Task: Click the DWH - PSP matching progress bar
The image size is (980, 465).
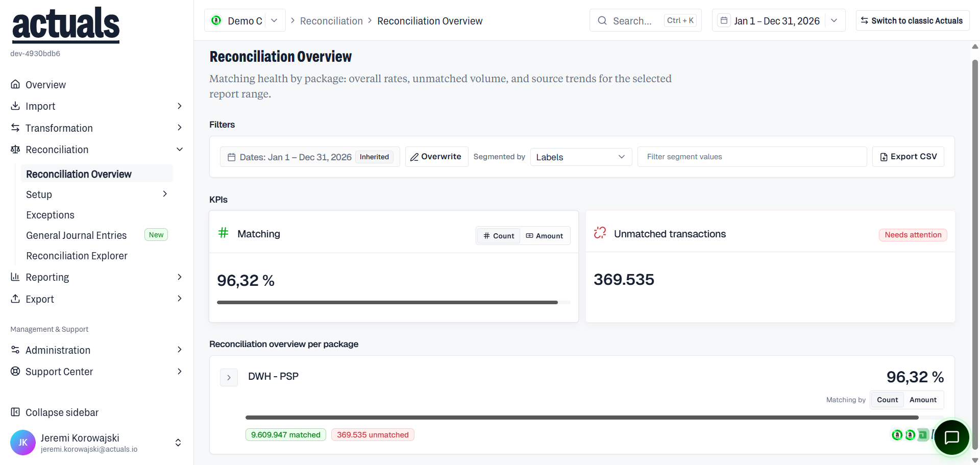Action: tap(595, 418)
